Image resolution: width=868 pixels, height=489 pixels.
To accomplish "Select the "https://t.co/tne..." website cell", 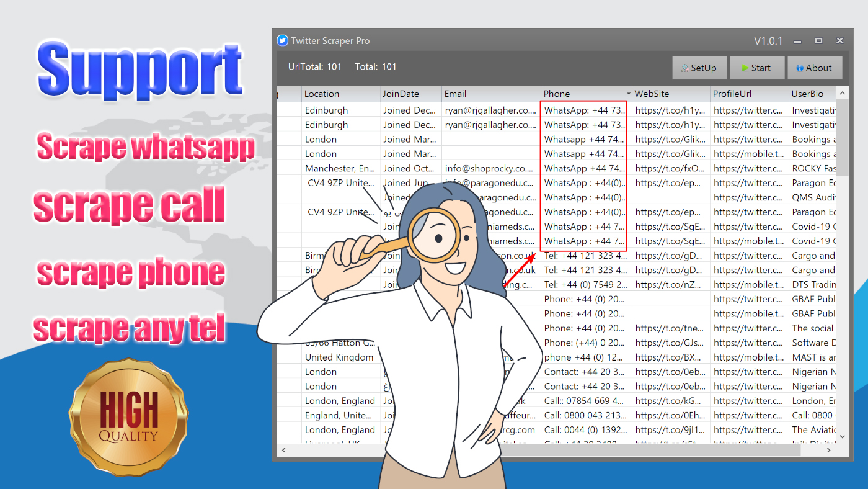I will [671, 328].
